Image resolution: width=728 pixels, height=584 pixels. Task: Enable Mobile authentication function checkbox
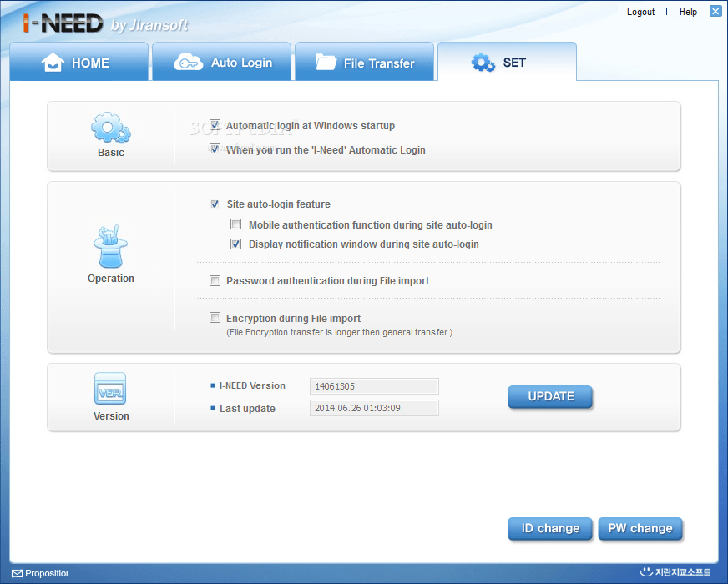pos(236,224)
